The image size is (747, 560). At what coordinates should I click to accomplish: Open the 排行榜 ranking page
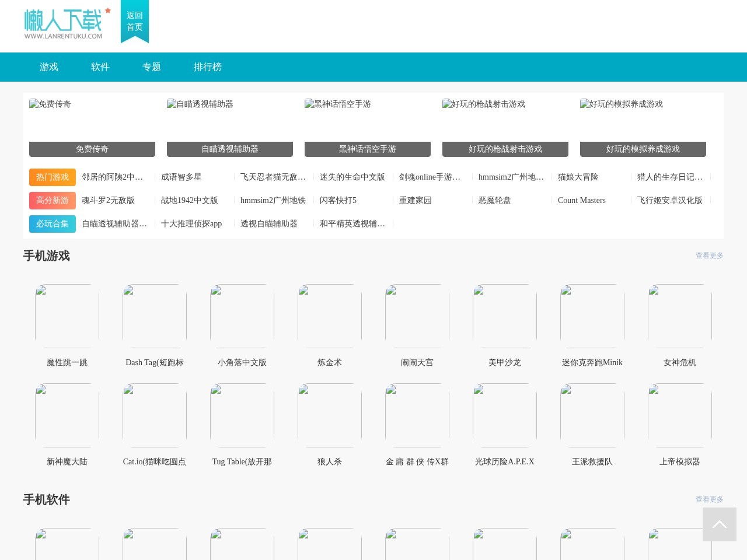coord(208,66)
